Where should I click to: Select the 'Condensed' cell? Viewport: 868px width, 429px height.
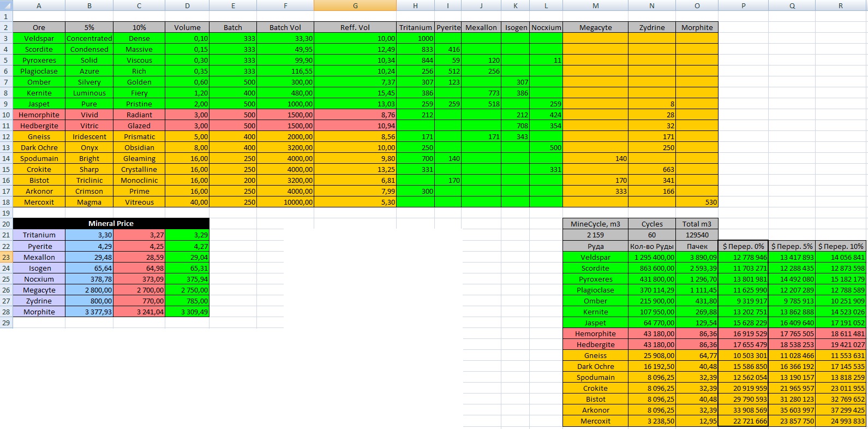89,49
